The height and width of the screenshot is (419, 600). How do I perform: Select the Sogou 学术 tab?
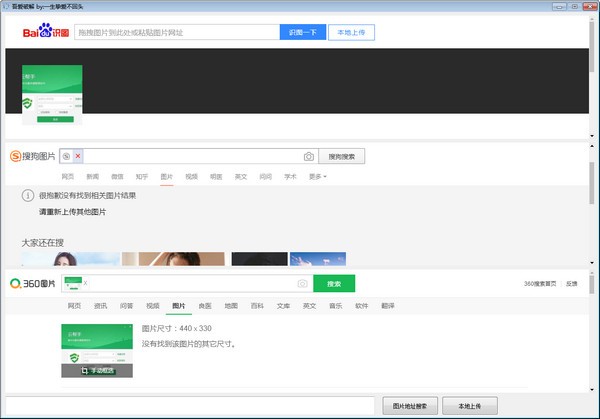(290, 176)
